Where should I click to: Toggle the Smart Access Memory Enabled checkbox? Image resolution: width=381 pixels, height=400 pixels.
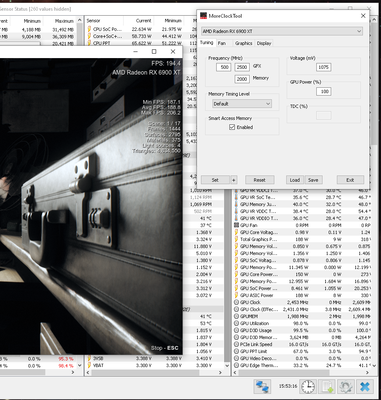coord(232,127)
